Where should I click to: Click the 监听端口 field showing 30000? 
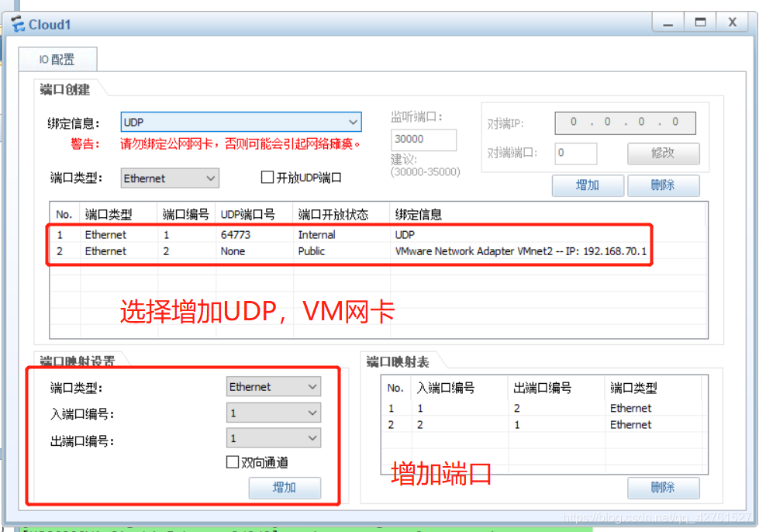(423, 140)
